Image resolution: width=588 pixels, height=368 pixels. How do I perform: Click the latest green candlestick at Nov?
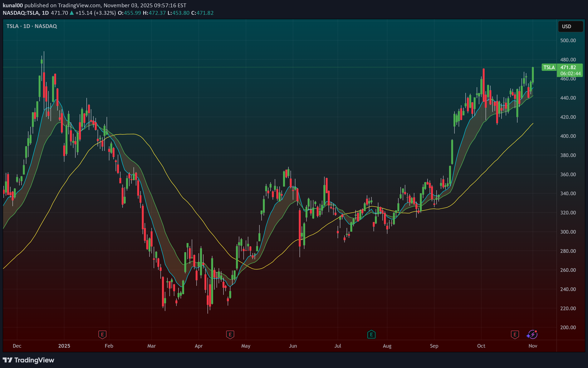coord(533,75)
